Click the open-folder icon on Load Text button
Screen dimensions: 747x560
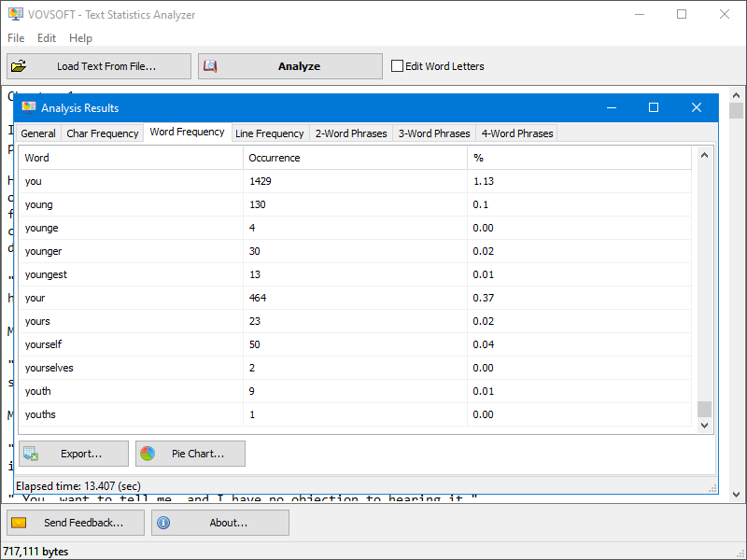(19, 65)
